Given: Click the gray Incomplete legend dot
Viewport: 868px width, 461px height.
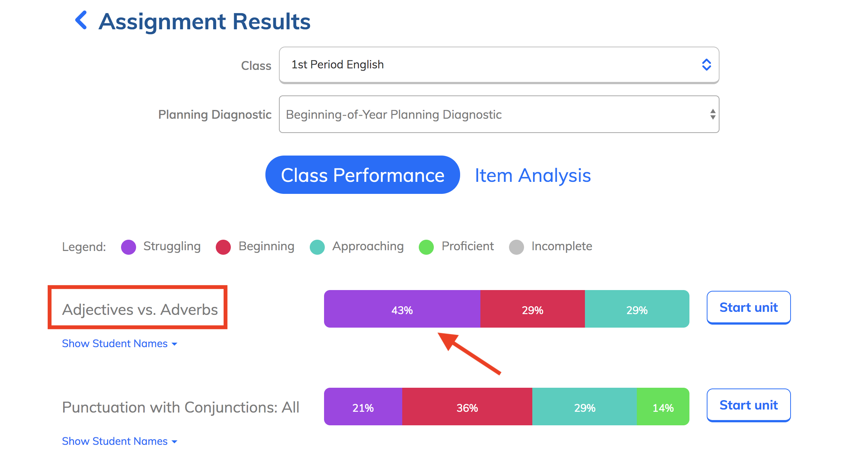Looking at the screenshot, I should (x=517, y=247).
